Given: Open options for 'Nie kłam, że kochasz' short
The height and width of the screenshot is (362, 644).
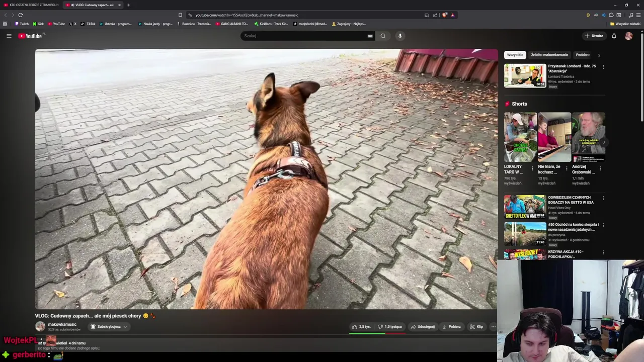Looking at the screenshot, I should 567,168.
